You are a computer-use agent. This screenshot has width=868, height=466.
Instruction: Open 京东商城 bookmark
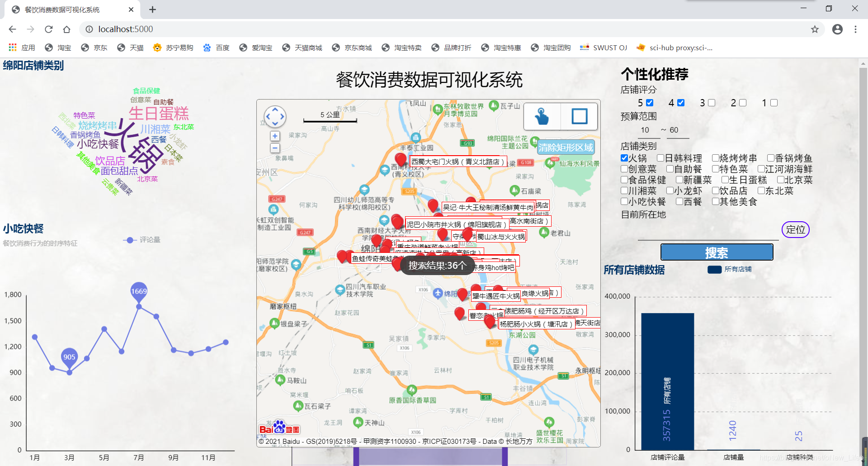click(352, 48)
